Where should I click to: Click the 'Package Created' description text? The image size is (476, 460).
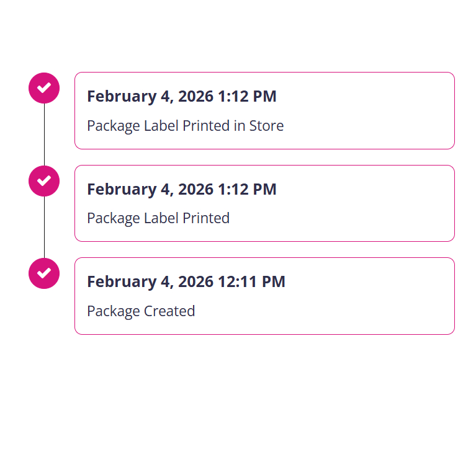141,311
